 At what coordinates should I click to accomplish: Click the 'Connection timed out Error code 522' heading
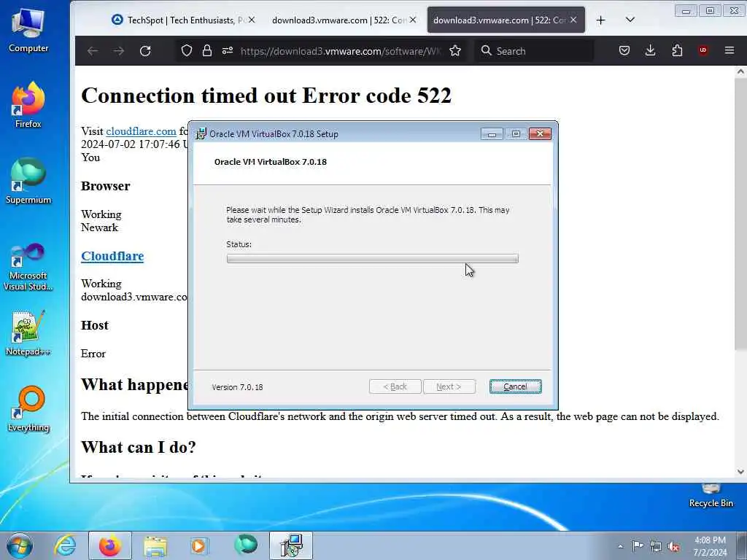(x=266, y=96)
